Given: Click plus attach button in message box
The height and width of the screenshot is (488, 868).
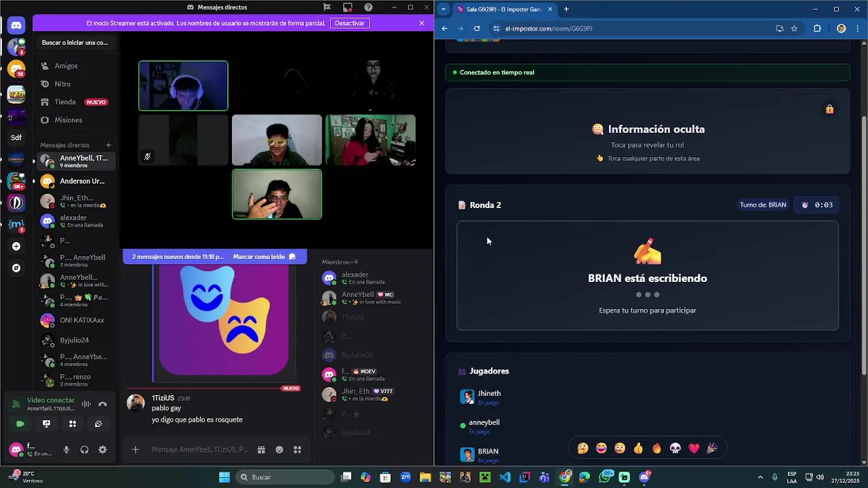Looking at the screenshot, I should [x=136, y=449].
